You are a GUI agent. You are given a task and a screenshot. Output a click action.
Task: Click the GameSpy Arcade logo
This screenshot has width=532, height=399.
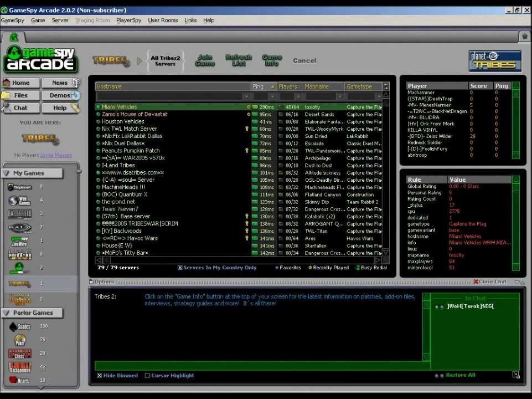[40, 58]
